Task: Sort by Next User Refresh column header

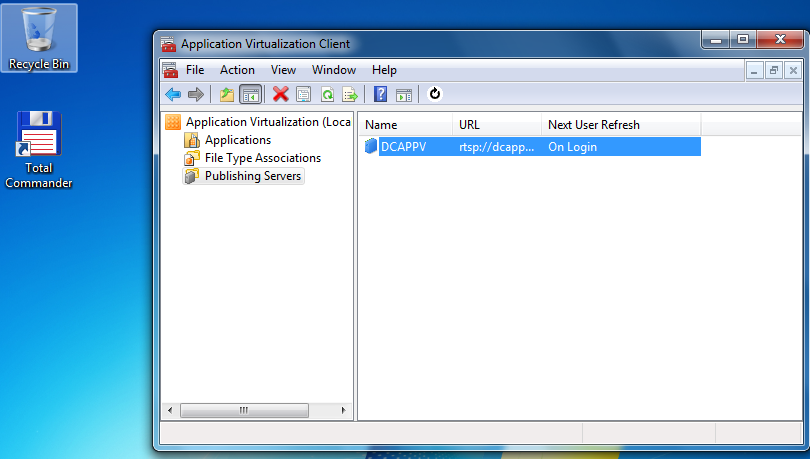Action: click(x=621, y=125)
